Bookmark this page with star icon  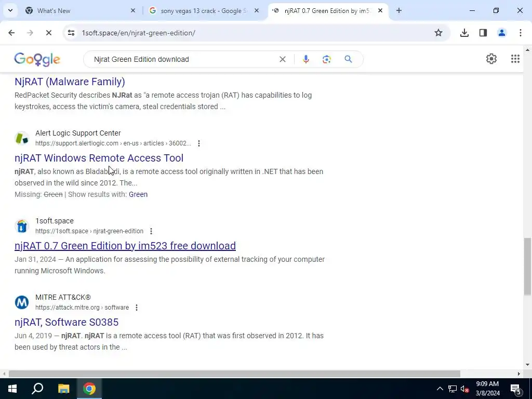tap(438, 33)
